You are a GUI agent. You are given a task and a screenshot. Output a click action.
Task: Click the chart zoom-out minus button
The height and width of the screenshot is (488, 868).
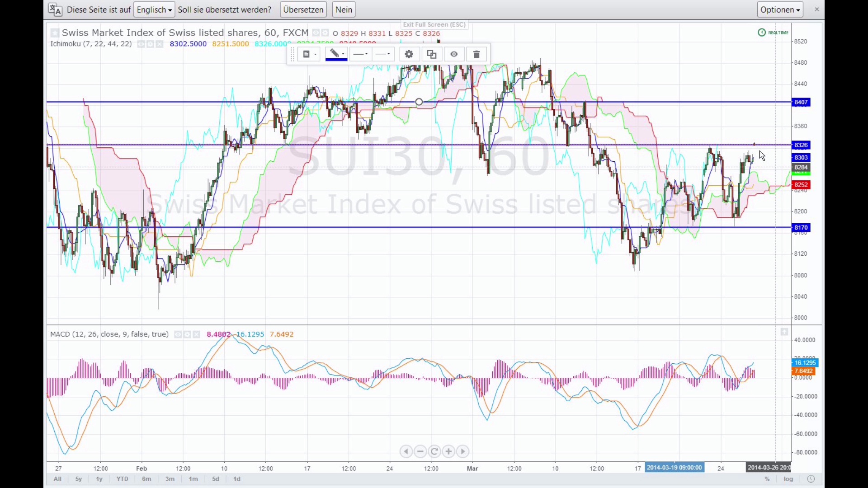click(x=420, y=451)
